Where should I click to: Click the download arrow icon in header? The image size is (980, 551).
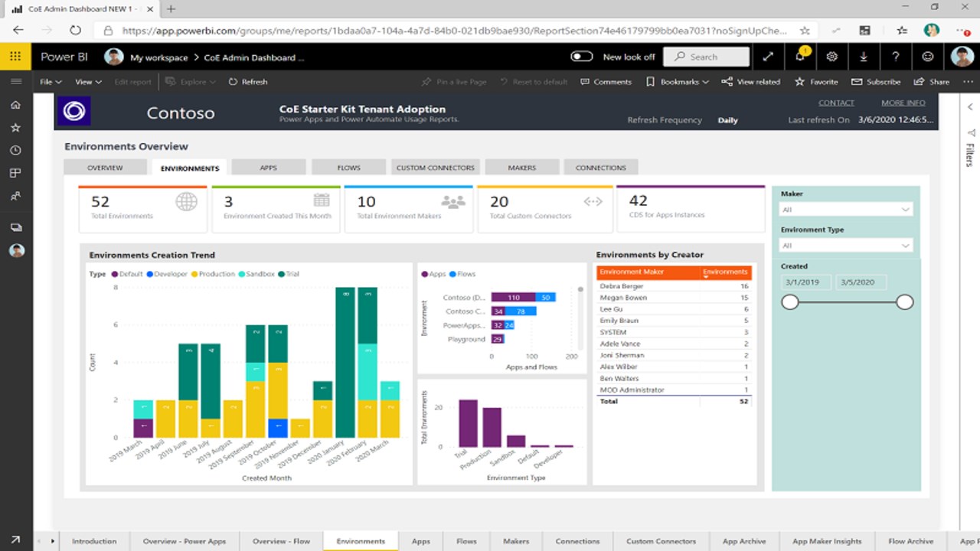pyautogui.click(x=864, y=57)
